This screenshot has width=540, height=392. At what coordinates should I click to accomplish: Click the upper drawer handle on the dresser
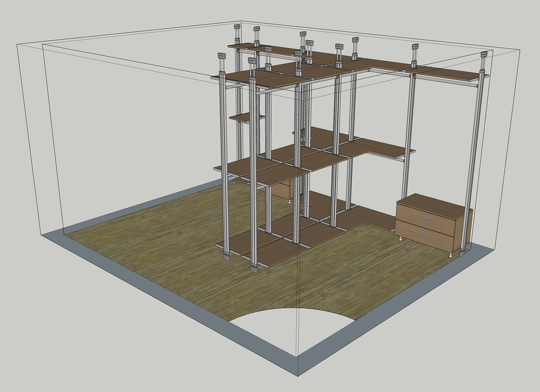click(426, 216)
